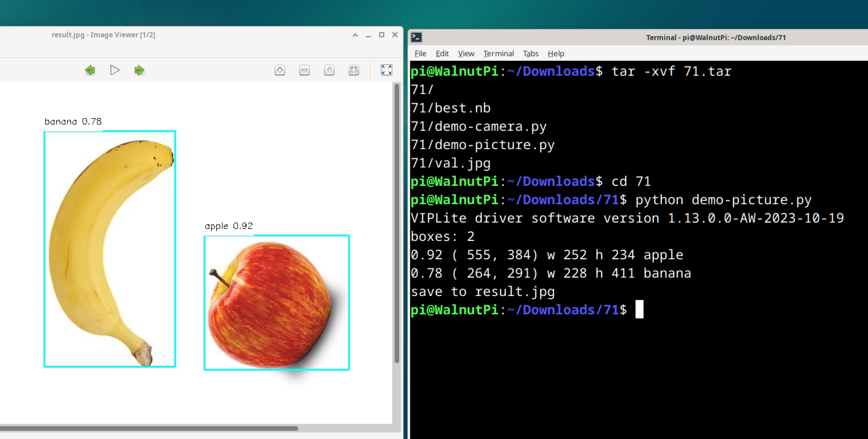Image resolution: width=868 pixels, height=439 pixels.
Task: Open the Terminal Tabs menu
Action: (x=530, y=54)
